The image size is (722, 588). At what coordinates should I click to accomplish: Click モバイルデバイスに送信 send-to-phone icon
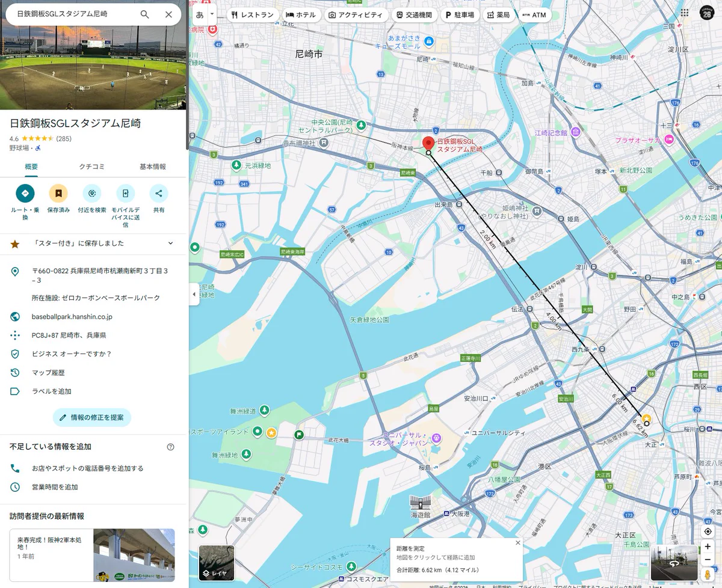pyautogui.click(x=125, y=193)
